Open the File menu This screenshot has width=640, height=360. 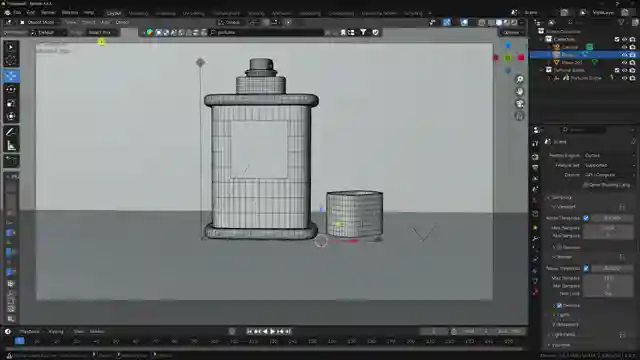point(17,13)
